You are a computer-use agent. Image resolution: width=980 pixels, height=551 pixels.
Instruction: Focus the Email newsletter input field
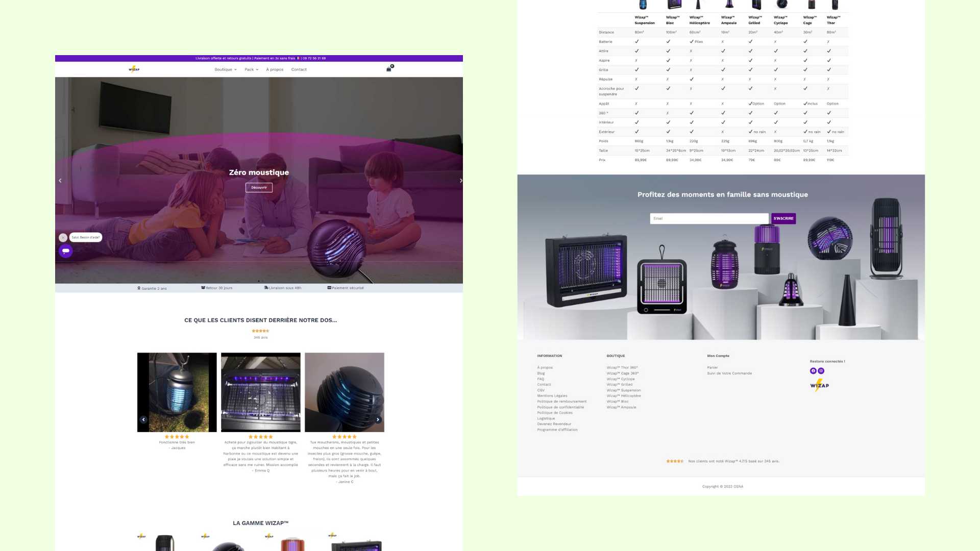pos(709,218)
